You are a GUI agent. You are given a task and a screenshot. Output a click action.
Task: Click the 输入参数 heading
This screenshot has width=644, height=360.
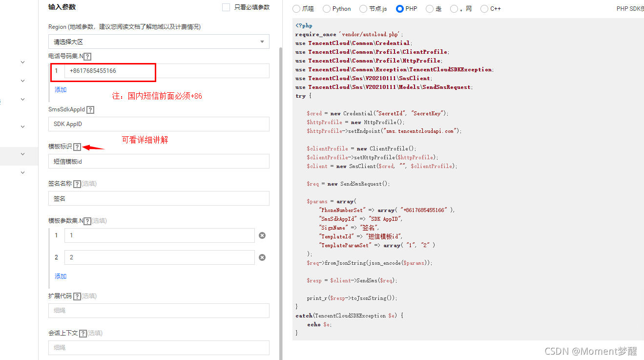point(62,7)
